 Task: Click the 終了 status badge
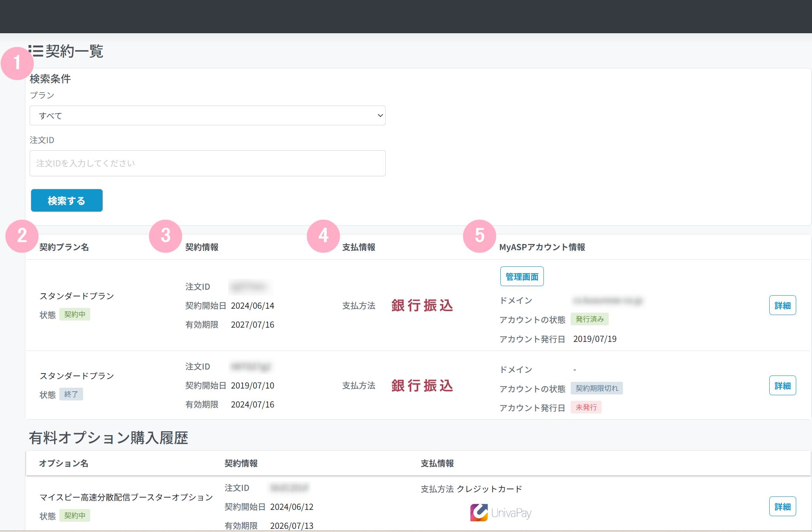tap(71, 394)
